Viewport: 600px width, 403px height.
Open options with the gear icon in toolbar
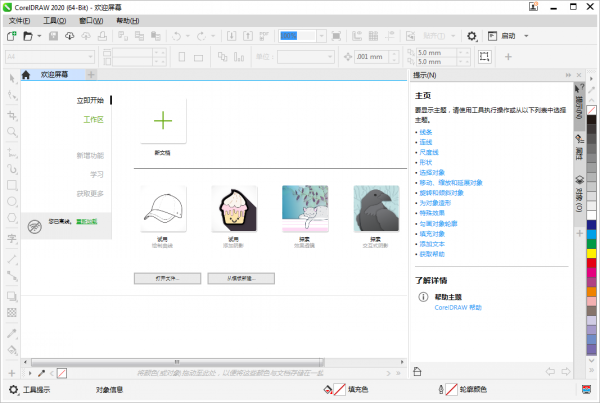471,36
